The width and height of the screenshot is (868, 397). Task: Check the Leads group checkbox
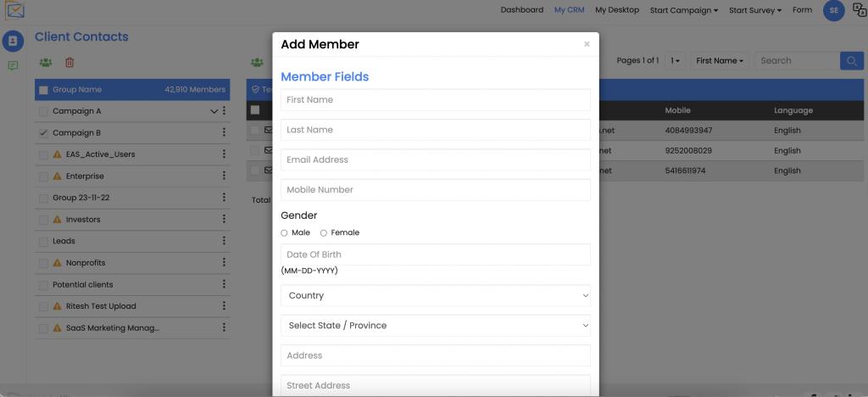tap(43, 241)
